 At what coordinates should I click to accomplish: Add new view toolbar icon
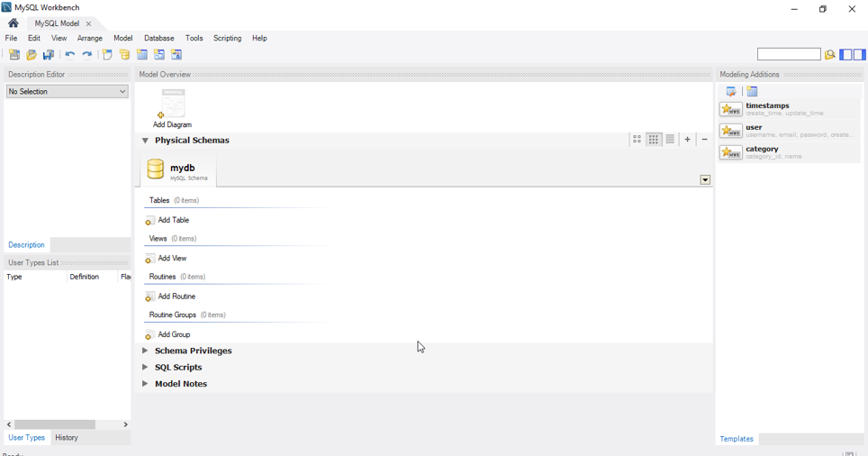tap(159, 54)
